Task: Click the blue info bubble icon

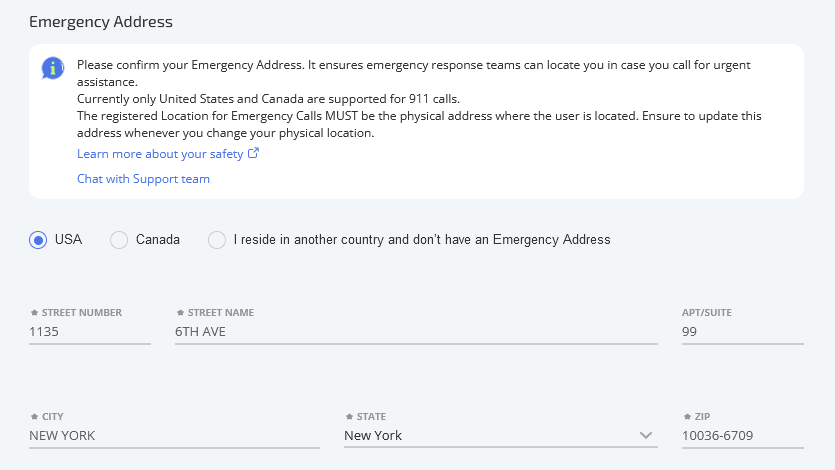Action: (x=53, y=68)
